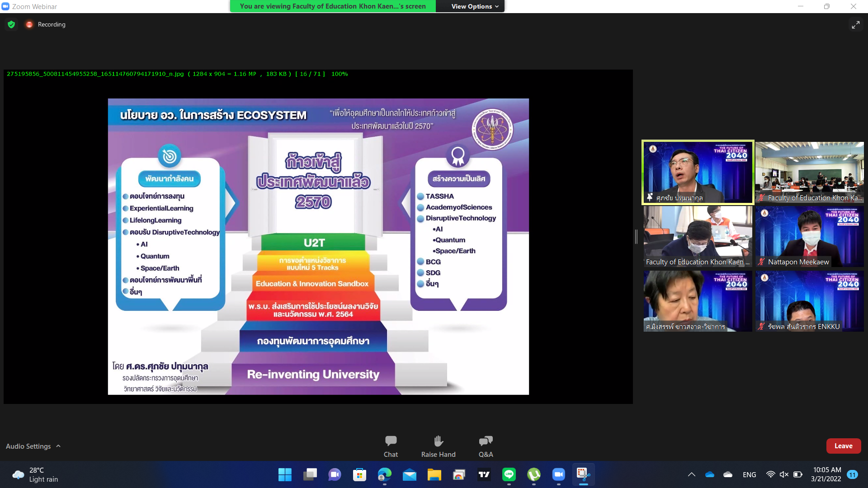Image resolution: width=868 pixels, height=488 pixels.
Task: Expand the View Options dropdown
Action: coord(475,6)
